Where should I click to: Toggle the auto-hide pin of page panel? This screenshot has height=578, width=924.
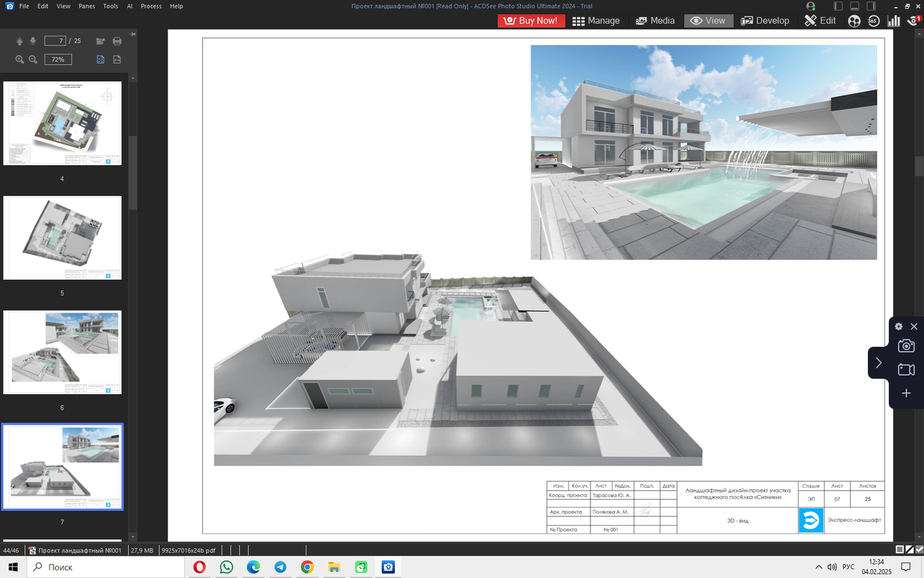[133, 35]
